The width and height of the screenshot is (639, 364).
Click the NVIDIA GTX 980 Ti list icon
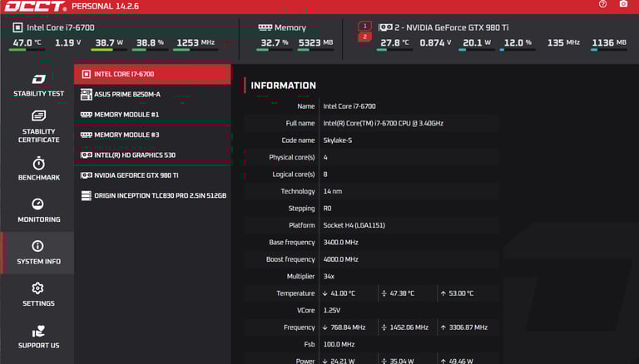coord(86,175)
